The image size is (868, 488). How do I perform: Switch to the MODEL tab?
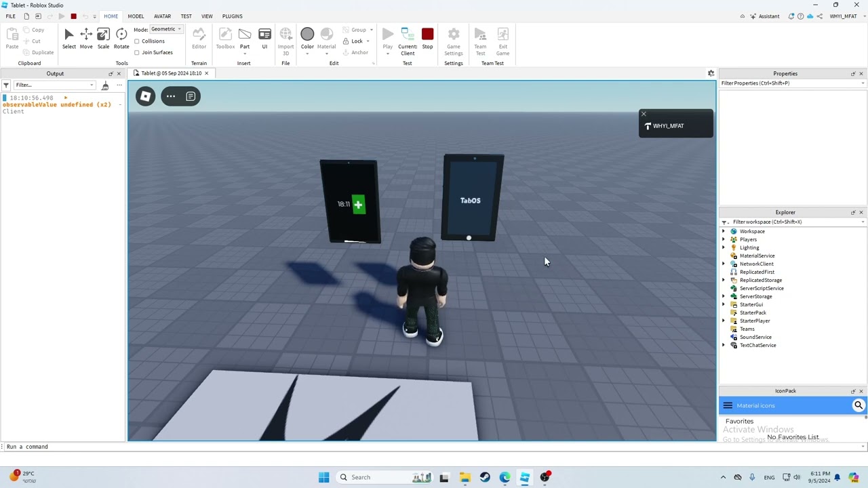point(136,16)
